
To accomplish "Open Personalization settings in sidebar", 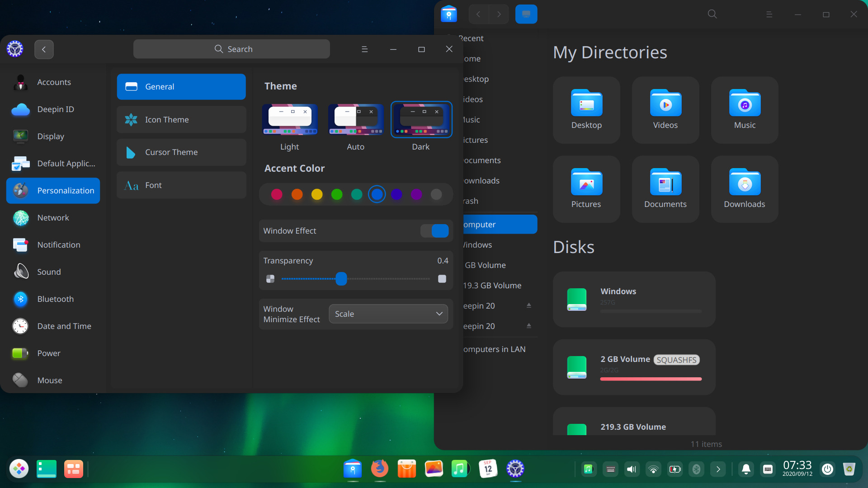I will tap(53, 190).
